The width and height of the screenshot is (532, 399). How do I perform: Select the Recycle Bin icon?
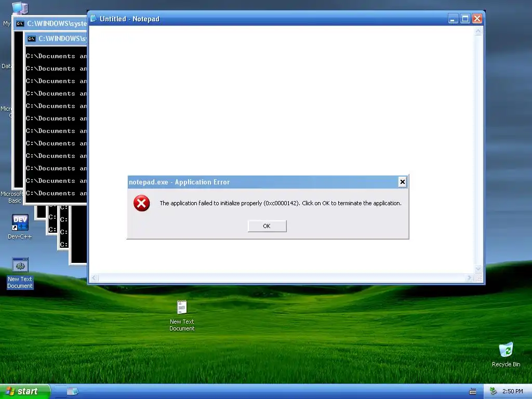pos(506,354)
